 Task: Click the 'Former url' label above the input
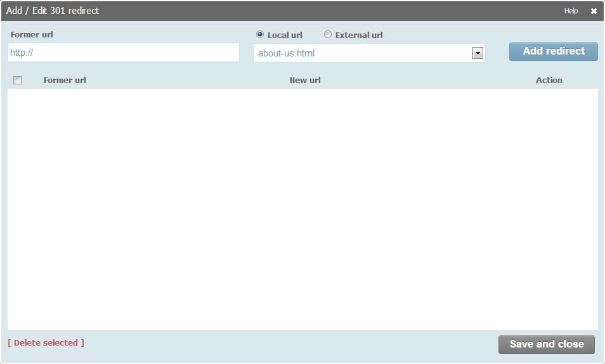point(32,35)
